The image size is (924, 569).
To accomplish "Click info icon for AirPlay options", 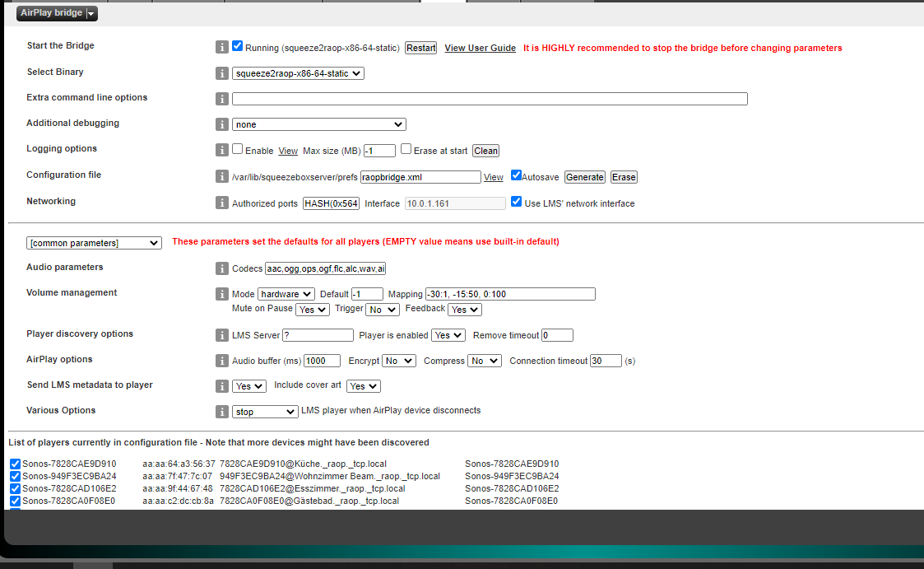I will coord(221,361).
